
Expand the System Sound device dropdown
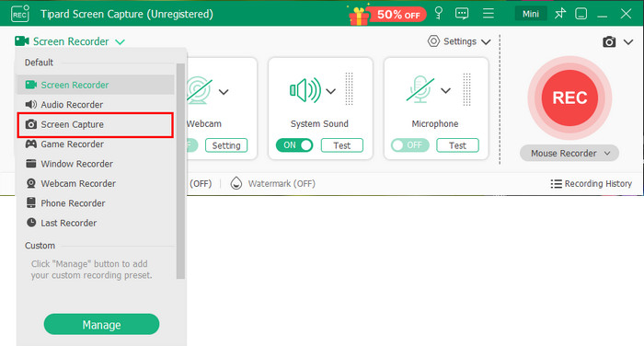[x=331, y=91]
